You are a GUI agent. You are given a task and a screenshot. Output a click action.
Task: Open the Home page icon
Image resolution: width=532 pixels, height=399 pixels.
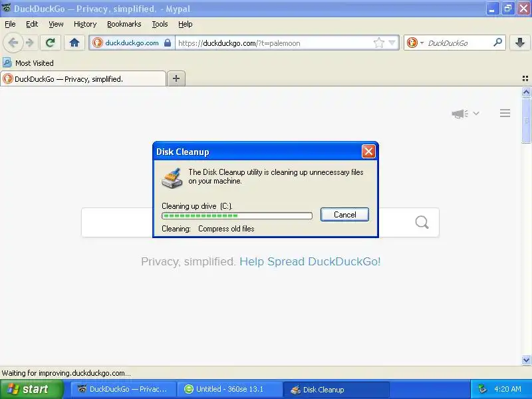click(x=74, y=43)
